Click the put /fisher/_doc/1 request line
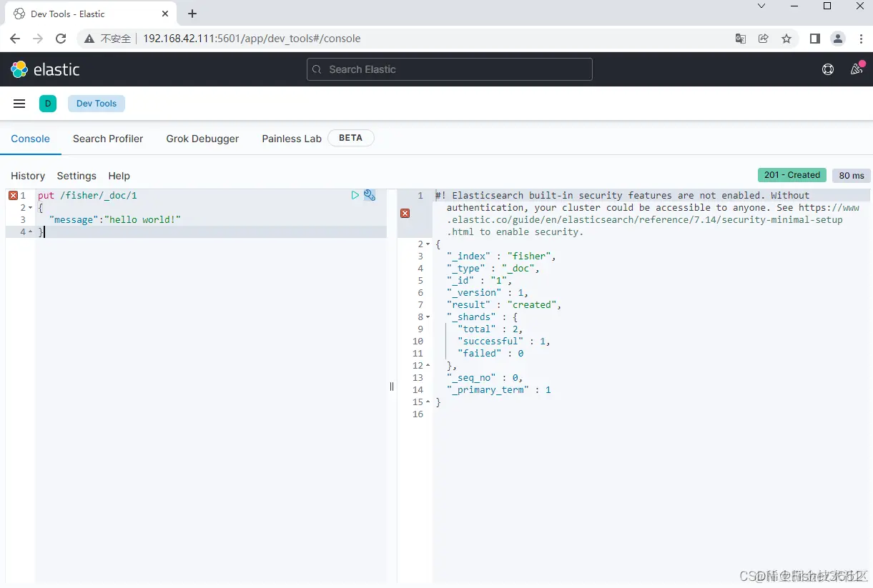 point(87,195)
